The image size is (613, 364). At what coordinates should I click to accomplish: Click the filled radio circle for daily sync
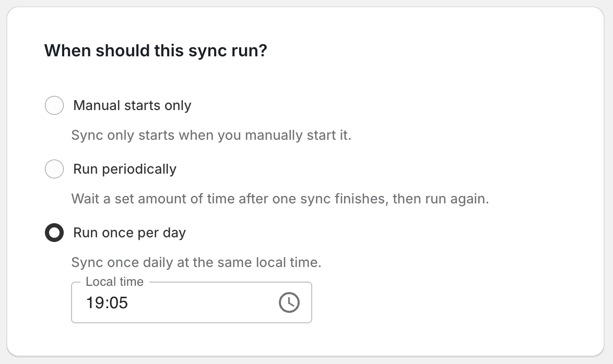click(x=54, y=233)
